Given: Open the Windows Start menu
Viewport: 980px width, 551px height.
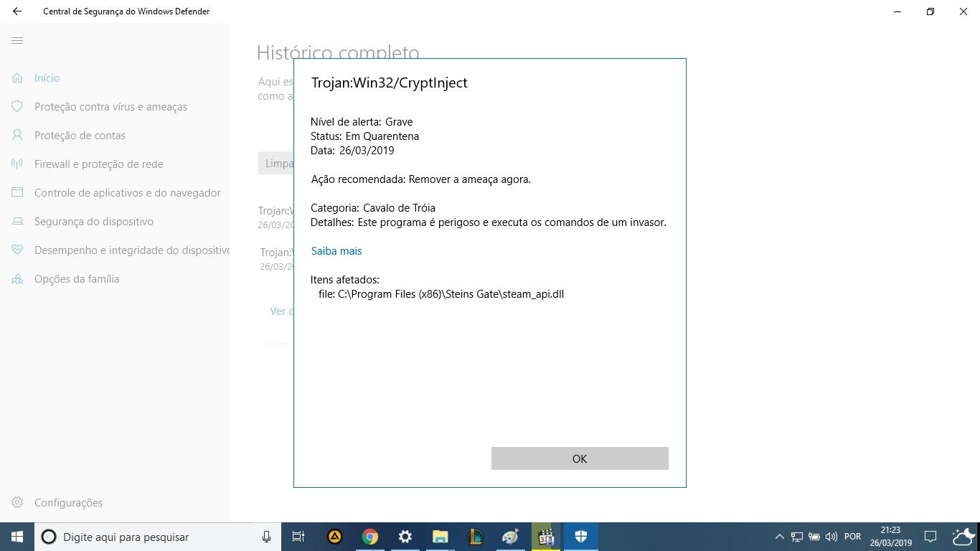Looking at the screenshot, I should (x=17, y=537).
